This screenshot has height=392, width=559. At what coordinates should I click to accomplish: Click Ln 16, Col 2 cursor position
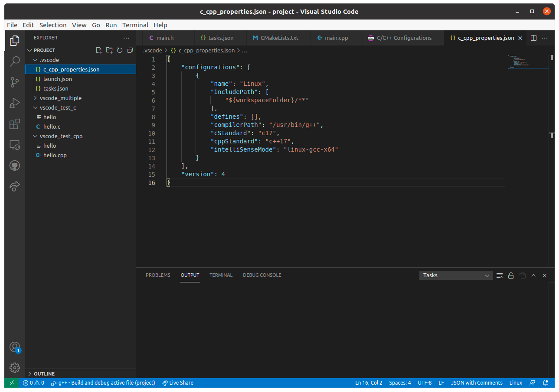(x=369, y=383)
